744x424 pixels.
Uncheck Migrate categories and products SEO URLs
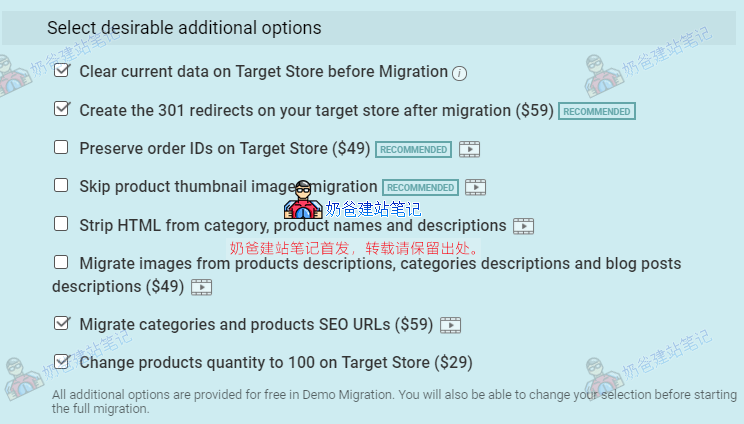pos(62,323)
